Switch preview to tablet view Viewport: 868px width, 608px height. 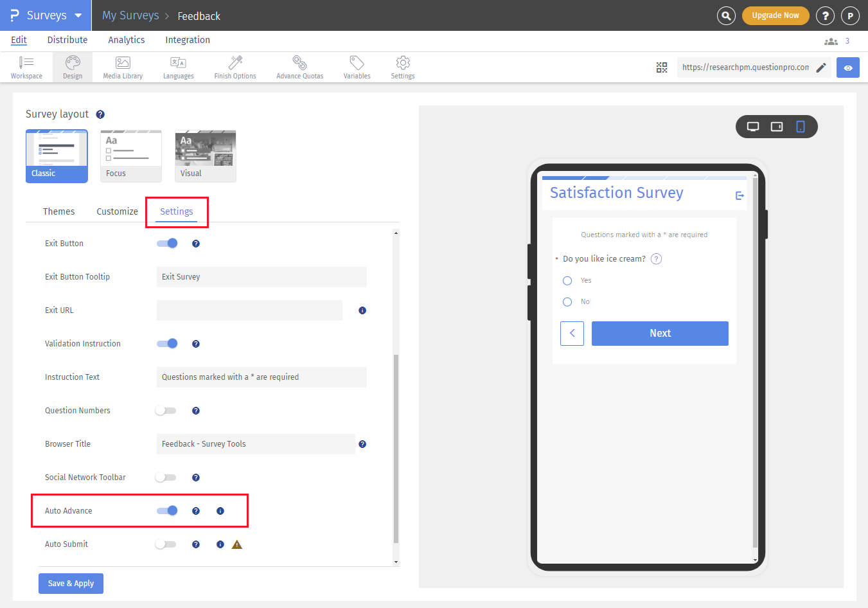coord(776,127)
